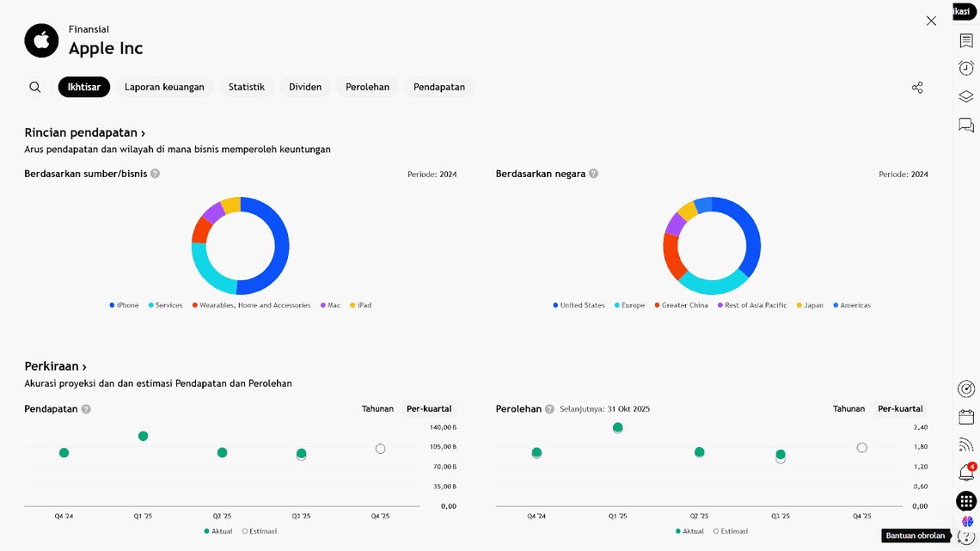Click the apps grid icon

tap(966, 501)
